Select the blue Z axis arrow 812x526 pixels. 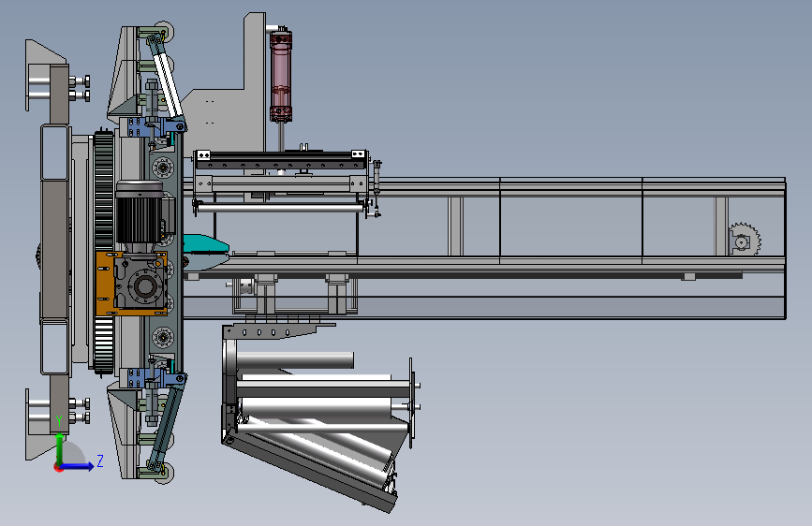[78, 466]
